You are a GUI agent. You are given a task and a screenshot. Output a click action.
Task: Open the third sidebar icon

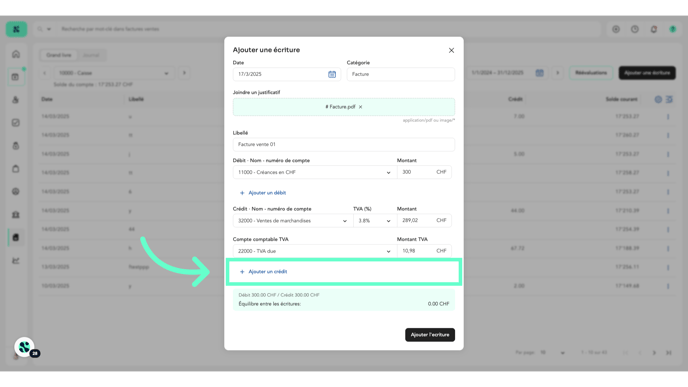(16, 100)
